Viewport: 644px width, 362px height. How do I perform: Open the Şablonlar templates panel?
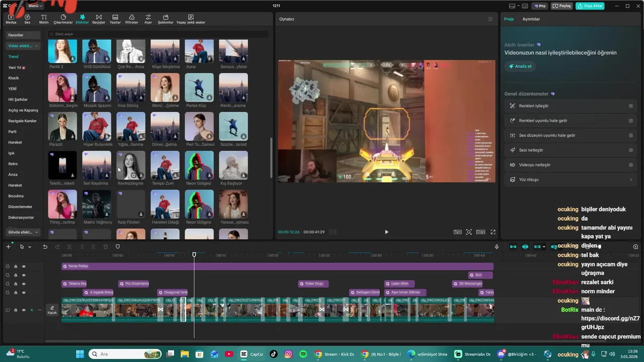click(x=166, y=19)
